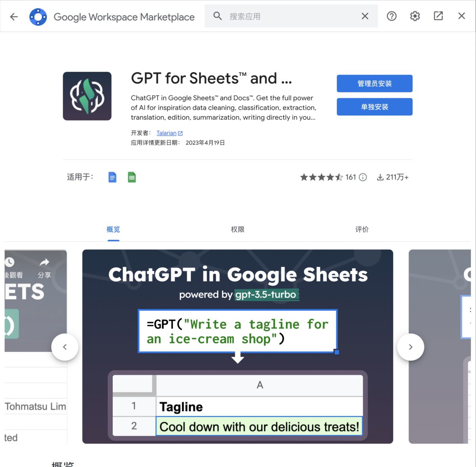Select the 概览 tab
Viewport: 476px width, 467px height.
coord(113,230)
